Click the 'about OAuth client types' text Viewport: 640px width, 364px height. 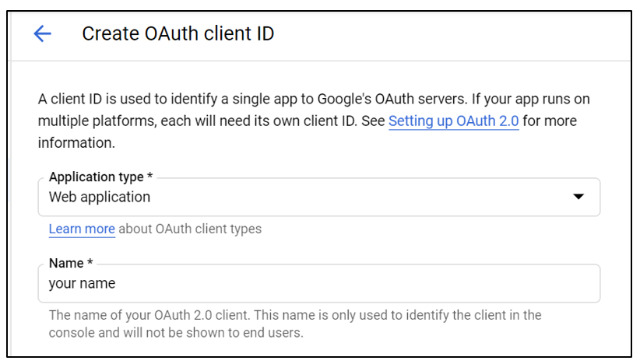(190, 229)
